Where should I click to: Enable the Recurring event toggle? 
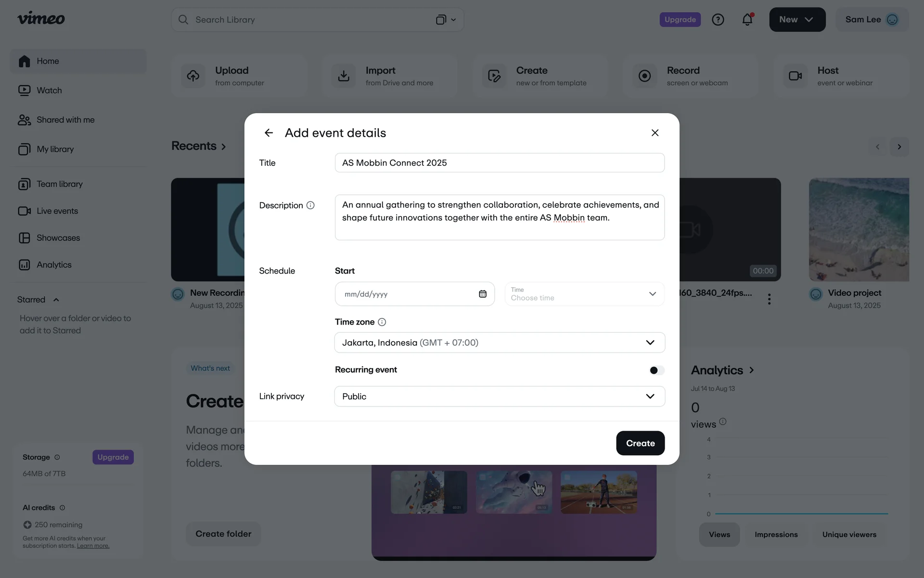coord(656,370)
